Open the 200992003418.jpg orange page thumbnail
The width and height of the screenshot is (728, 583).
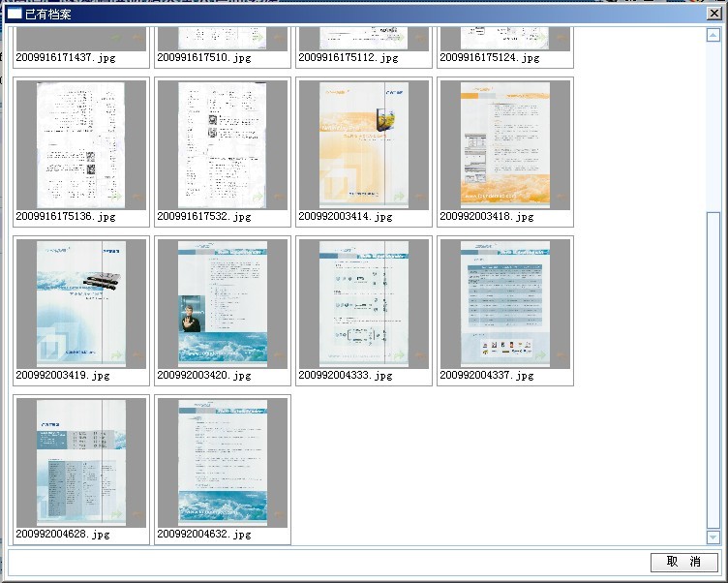505,145
